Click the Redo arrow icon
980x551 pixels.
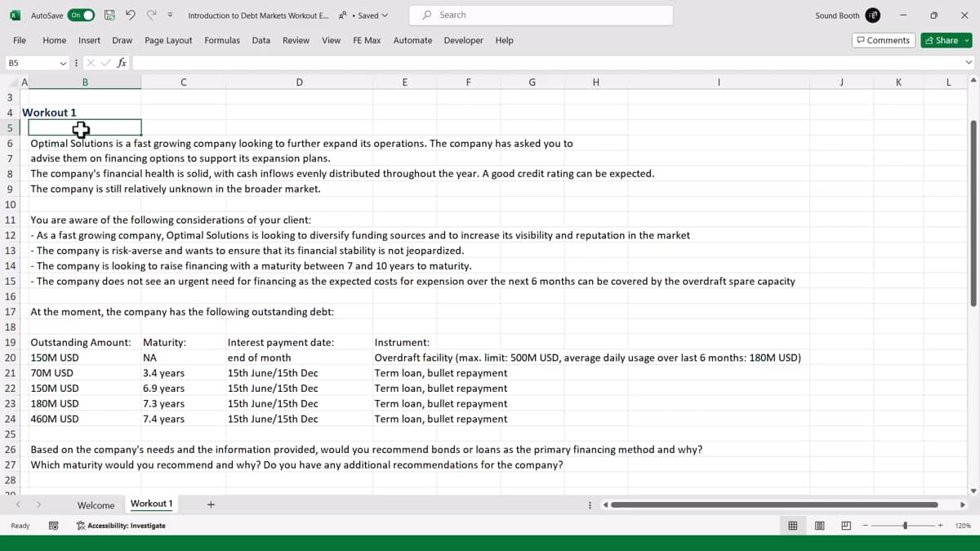coord(152,16)
